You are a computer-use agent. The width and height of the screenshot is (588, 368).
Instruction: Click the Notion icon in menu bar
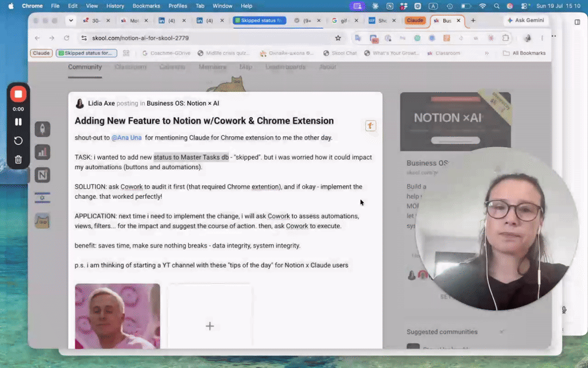coord(390,6)
